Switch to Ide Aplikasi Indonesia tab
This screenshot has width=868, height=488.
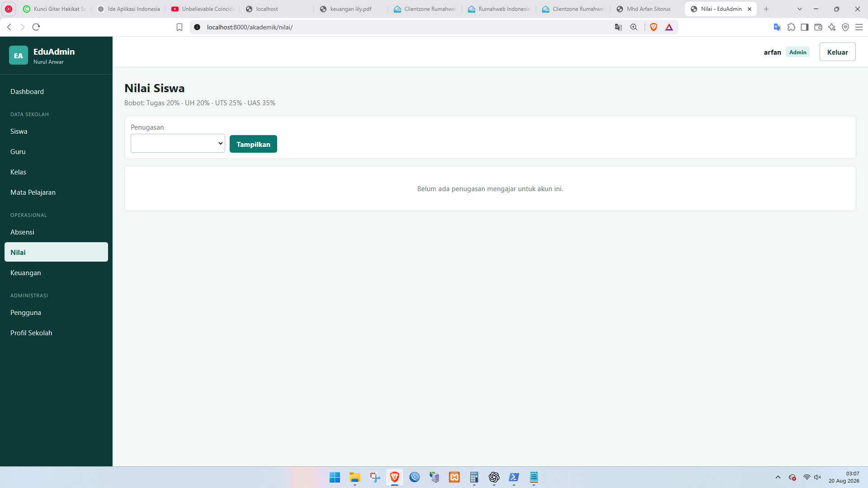tap(129, 9)
